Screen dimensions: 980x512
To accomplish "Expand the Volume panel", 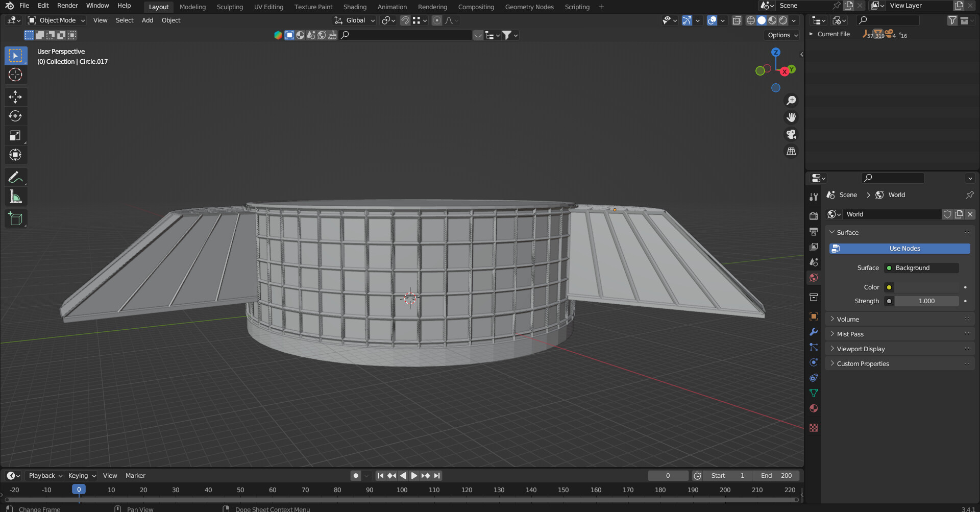I will pos(848,319).
